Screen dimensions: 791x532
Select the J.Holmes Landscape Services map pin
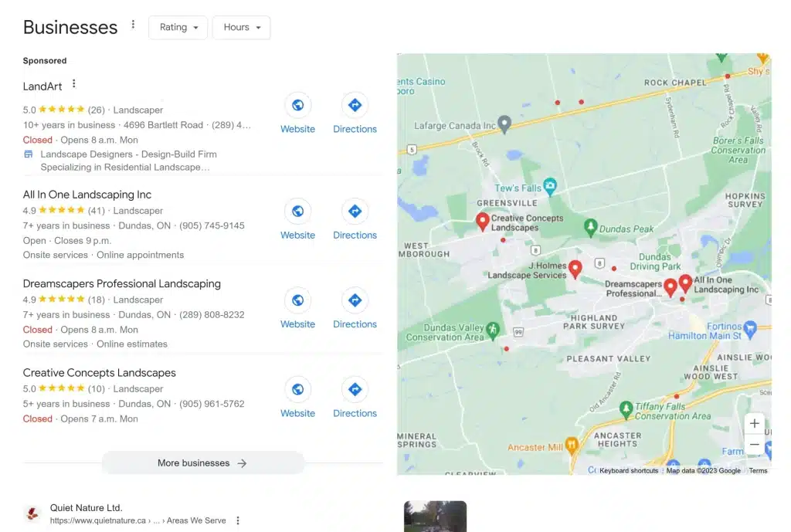tap(575, 269)
